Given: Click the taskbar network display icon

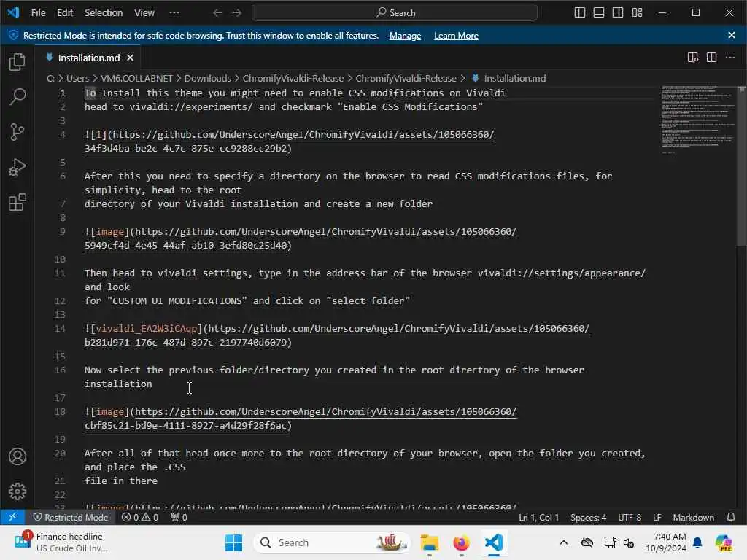Looking at the screenshot, I should (611, 542).
